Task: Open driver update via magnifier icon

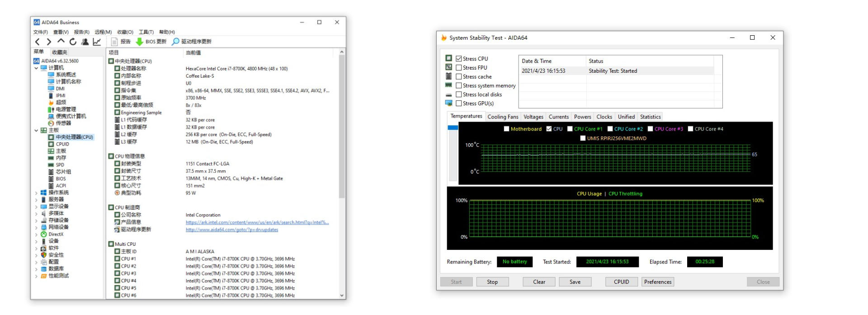Action: click(x=175, y=42)
